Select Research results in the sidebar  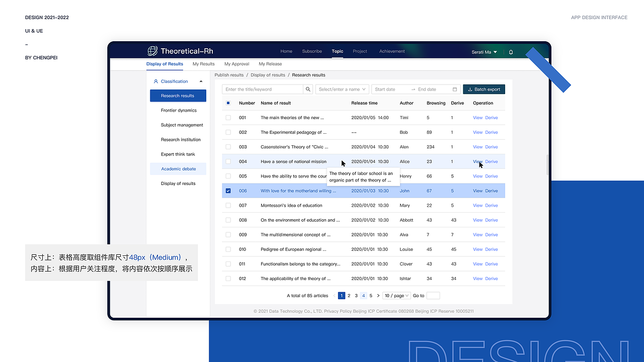pyautogui.click(x=178, y=96)
